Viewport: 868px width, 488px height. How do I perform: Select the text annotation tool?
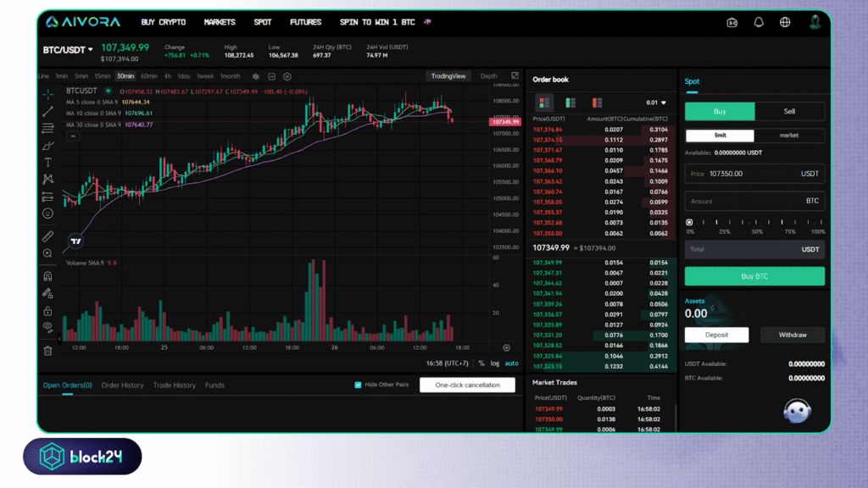click(x=47, y=162)
